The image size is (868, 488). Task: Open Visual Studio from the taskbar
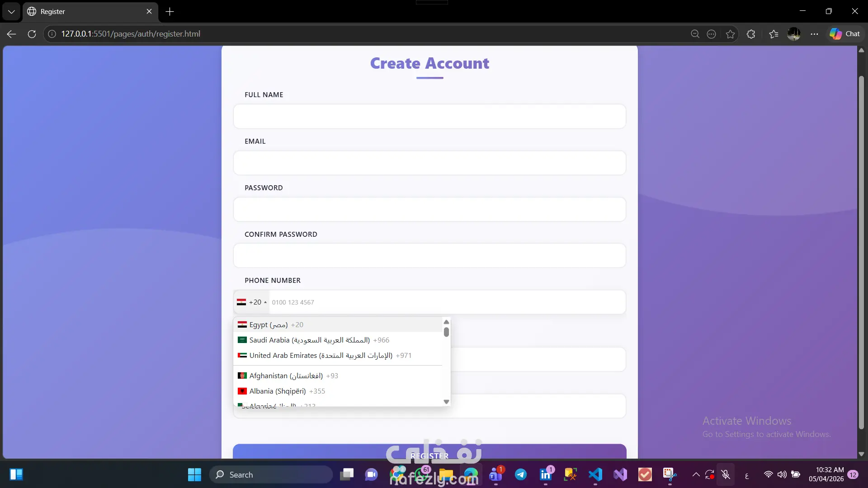pyautogui.click(x=620, y=474)
